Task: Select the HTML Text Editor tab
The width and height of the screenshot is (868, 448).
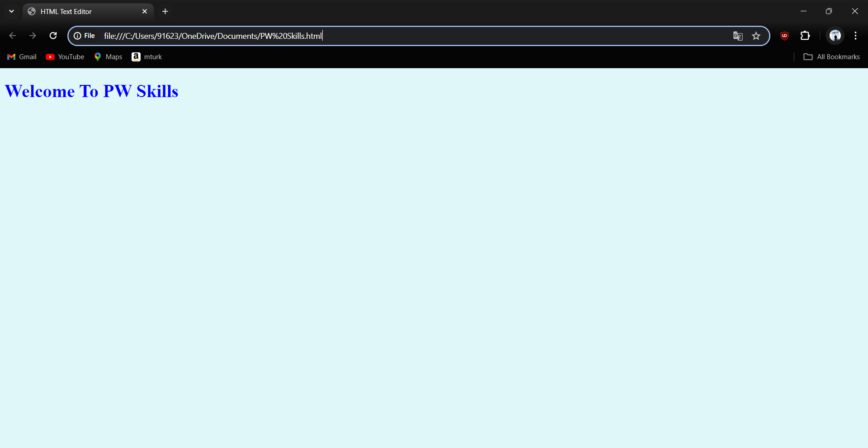Action: (81, 11)
